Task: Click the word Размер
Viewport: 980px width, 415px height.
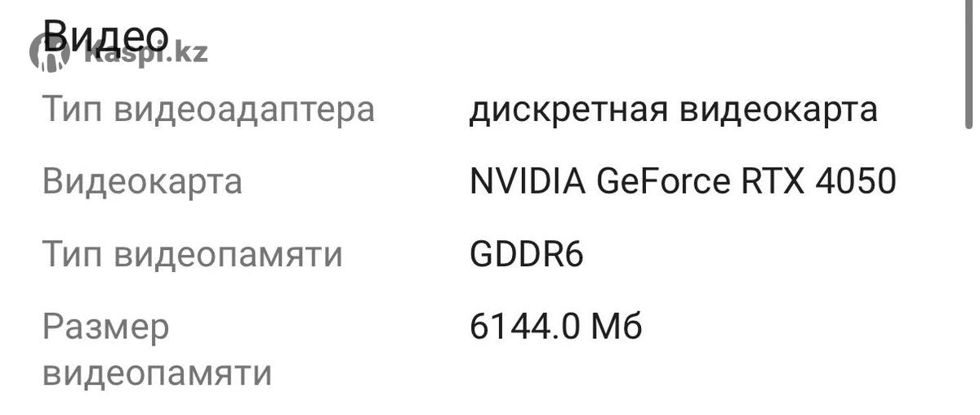Action: tap(106, 327)
